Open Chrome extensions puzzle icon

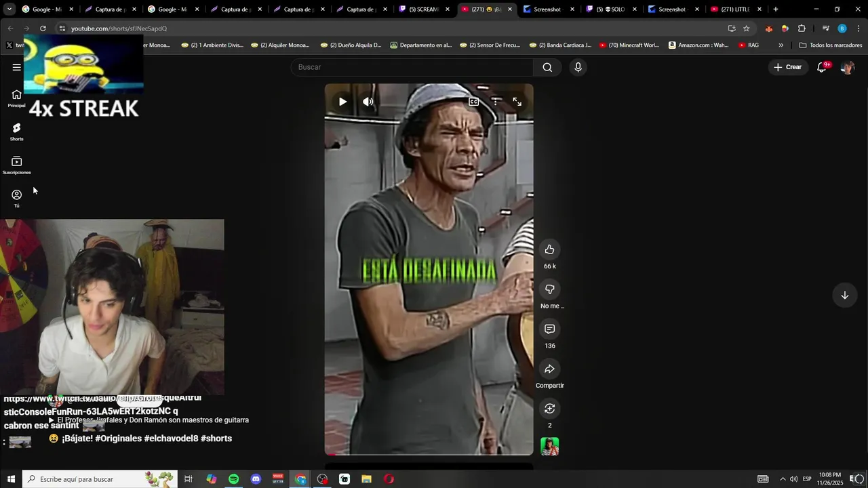click(x=802, y=28)
